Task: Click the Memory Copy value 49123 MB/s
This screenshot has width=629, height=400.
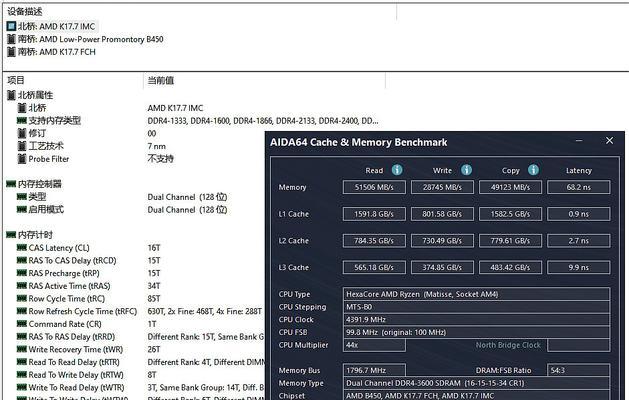Action: tap(510, 187)
